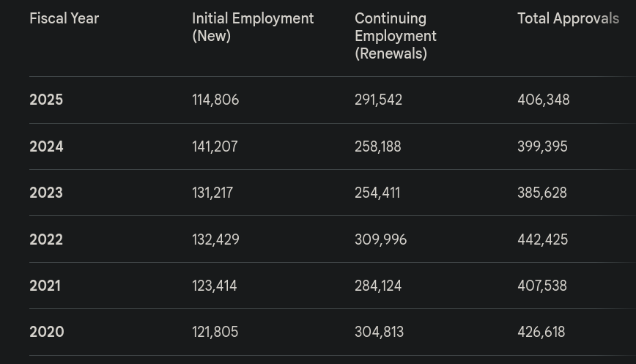Select the 2021 fiscal year cell
The width and height of the screenshot is (636, 364).
tap(45, 286)
